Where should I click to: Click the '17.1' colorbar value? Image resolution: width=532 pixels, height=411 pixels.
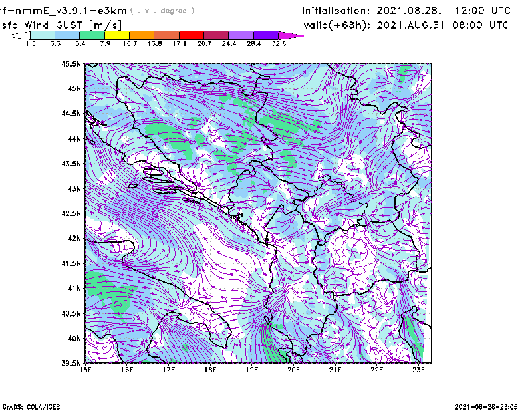tap(180, 43)
